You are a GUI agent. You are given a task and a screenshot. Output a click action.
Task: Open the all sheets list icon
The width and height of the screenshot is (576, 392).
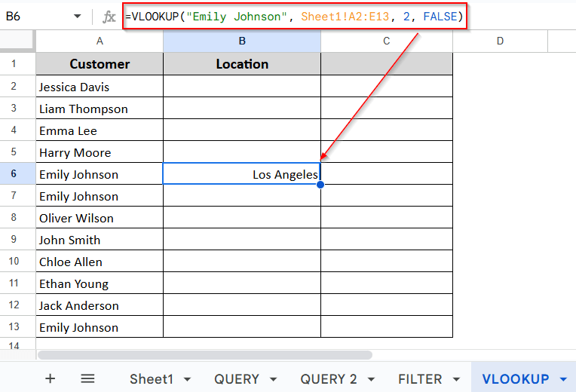[x=87, y=378]
